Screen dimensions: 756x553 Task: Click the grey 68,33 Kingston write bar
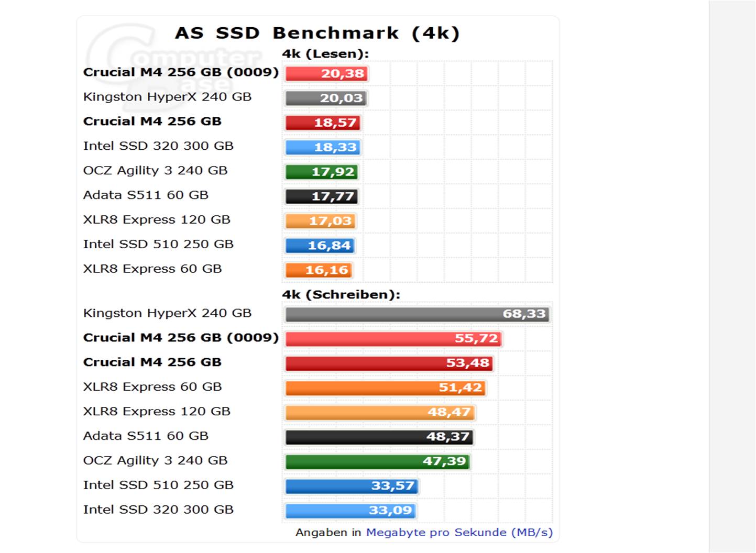pyautogui.click(x=417, y=315)
